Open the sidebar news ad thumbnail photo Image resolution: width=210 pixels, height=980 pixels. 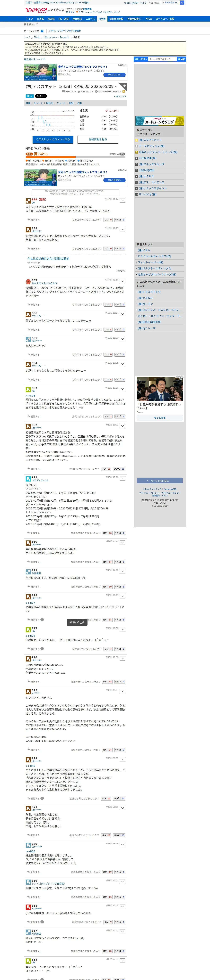coord(160,390)
